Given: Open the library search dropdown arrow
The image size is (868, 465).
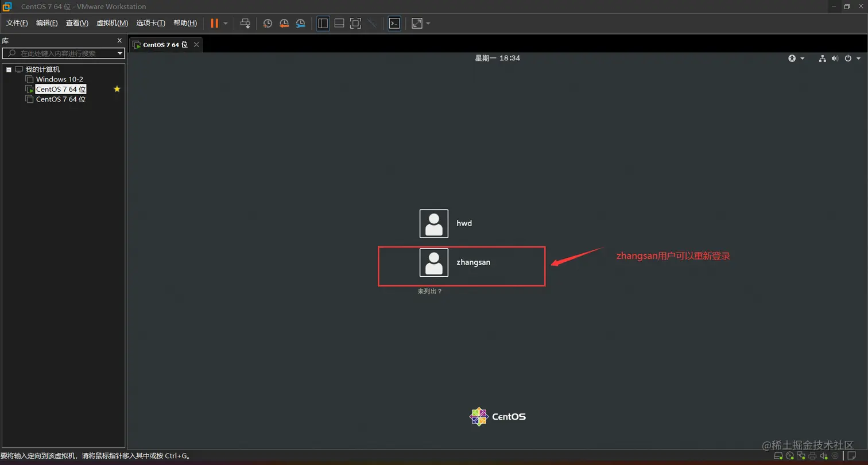Looking at the screenshot, I should pyautogui.click(x=120, y=53).
